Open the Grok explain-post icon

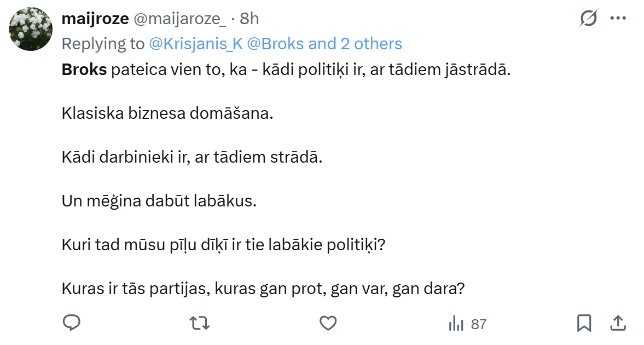[588, 19]
